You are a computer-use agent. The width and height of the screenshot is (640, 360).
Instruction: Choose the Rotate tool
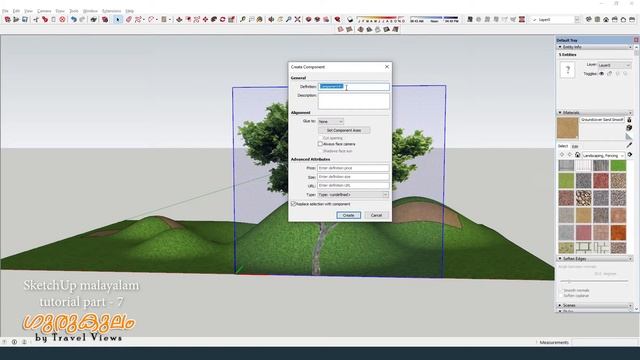pos(222,19)
